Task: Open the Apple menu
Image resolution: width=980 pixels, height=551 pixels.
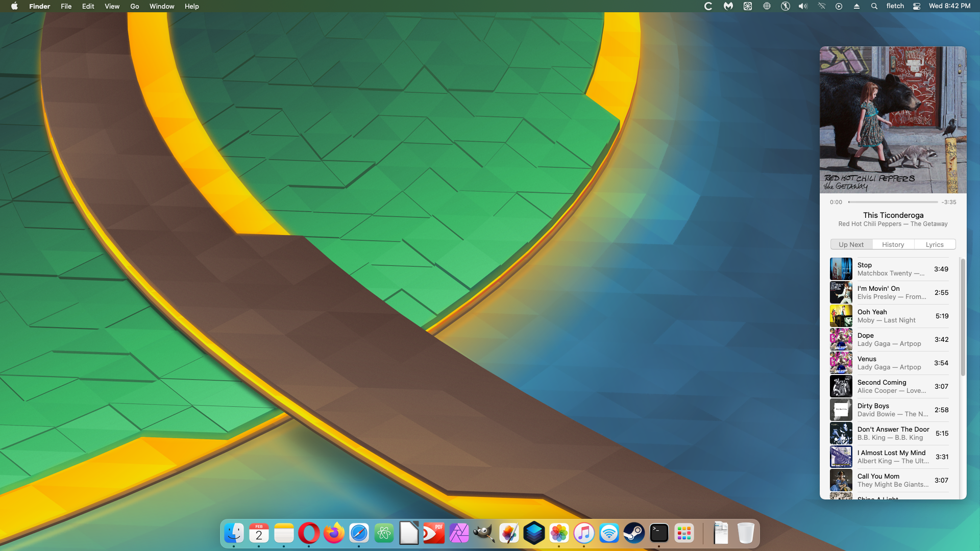Action: 14,6
